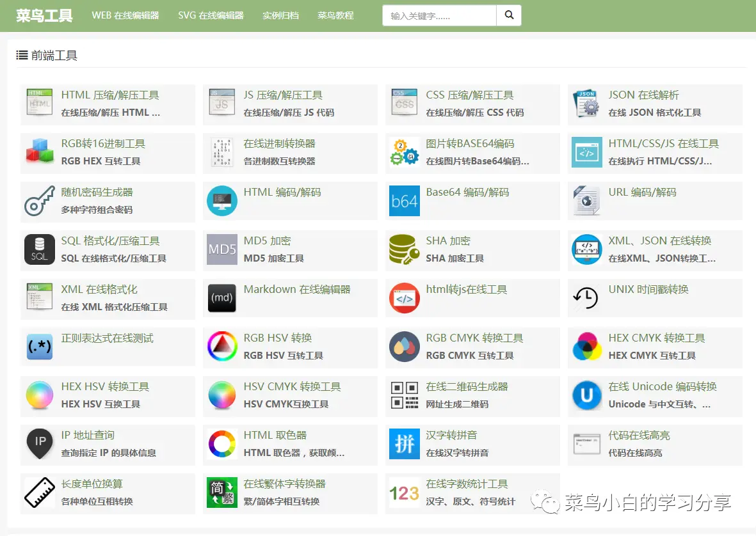The image size is (756, 536).
Task: Focus the keyword search input field
Action: (x=439, y=15)
